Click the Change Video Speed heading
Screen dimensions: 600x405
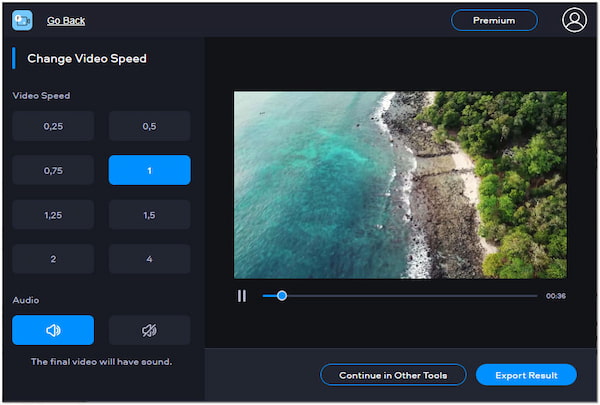coord(87,59)
